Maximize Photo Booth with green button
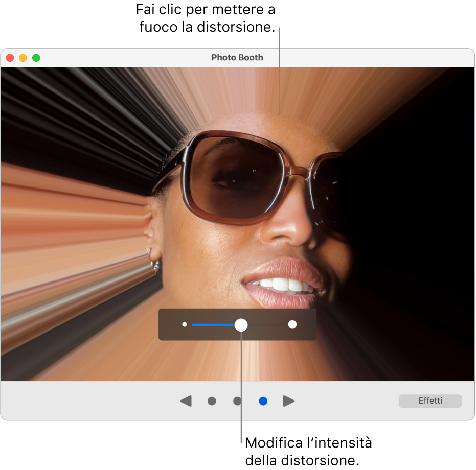The height and width of the screenshot is (470, 476). click(x=36, y=58)
